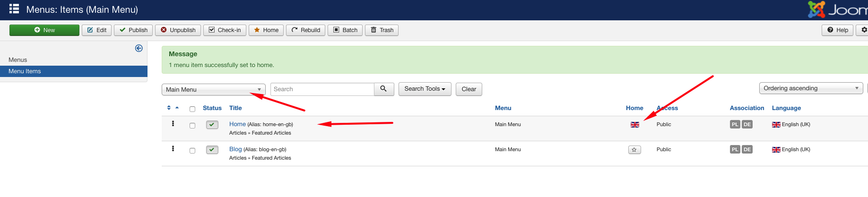Publish the selected menu items
Image resolution: width=868 pixels, height=197 pixels.
click(133, 30)
